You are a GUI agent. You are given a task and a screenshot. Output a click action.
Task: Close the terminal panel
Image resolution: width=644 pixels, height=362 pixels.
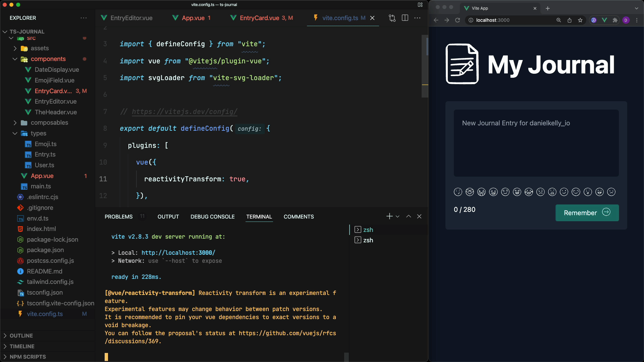(x=419, y=217)
